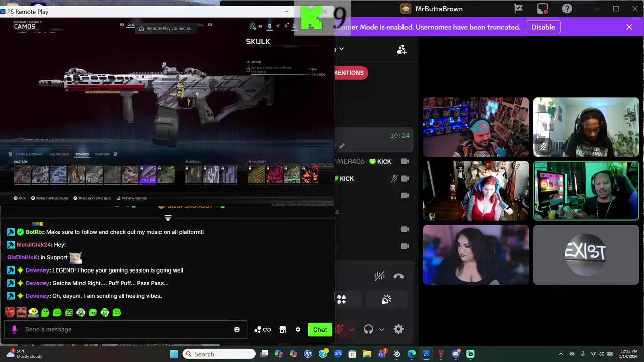This screenshot has width=644, height=362.
Task: Disable Streamer Mode in Discord banner
Action: pos(543,27)
